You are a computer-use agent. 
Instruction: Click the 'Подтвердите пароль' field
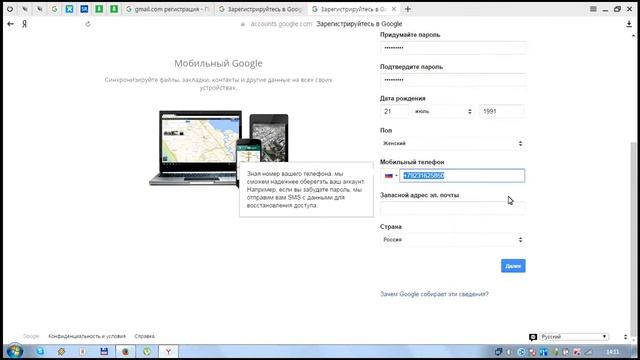click(x=453, y=80)
